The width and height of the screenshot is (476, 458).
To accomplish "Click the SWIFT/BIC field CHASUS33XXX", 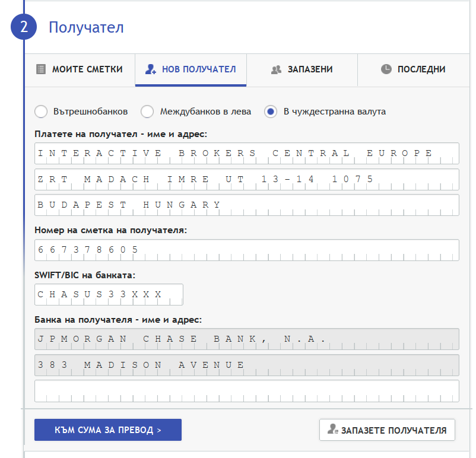I will 109,295.
